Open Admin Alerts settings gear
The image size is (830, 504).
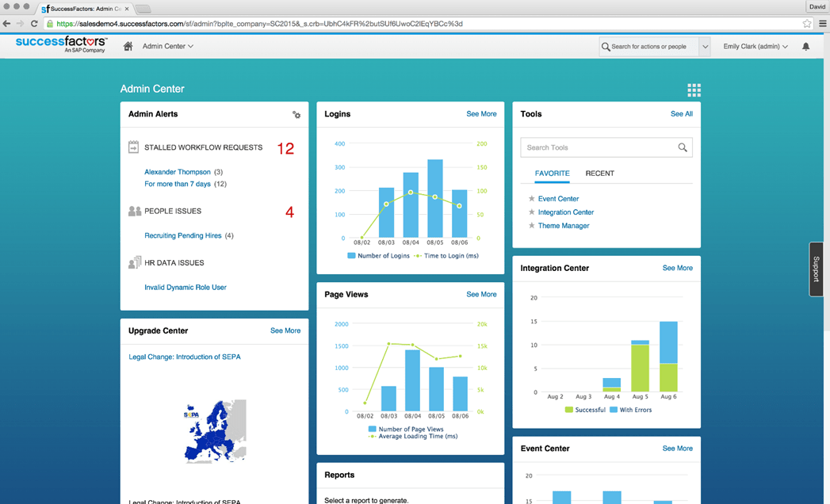tap(296, 115)
